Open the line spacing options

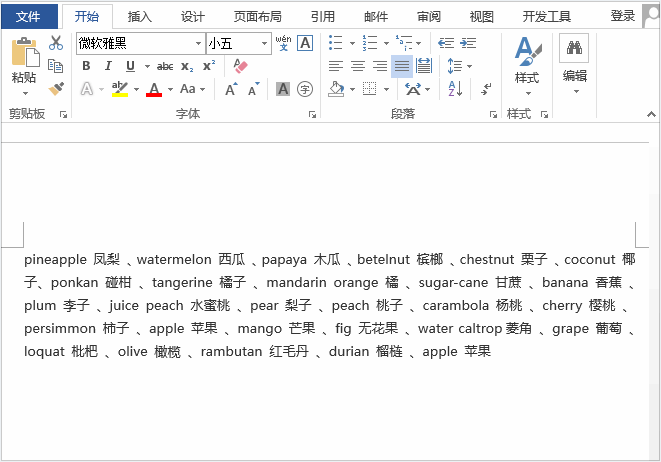[459, 66]
